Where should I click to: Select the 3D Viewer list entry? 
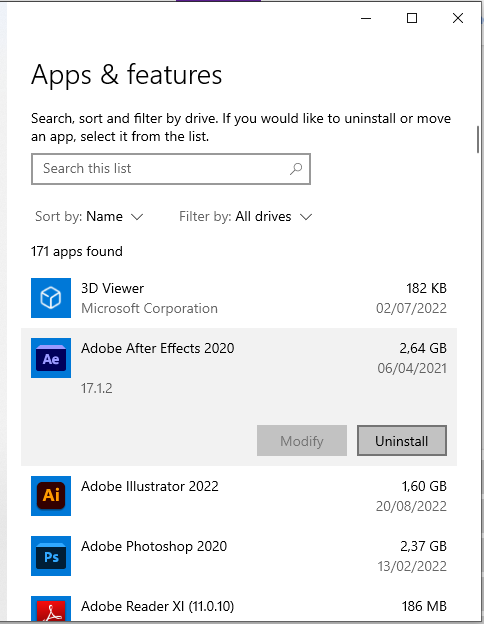tap(239, 298)
